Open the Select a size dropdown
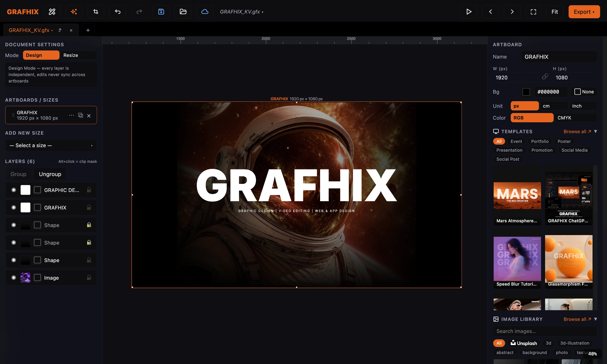Screen dimensions: 607x364 pyautogui.click(x=51, y=146)
